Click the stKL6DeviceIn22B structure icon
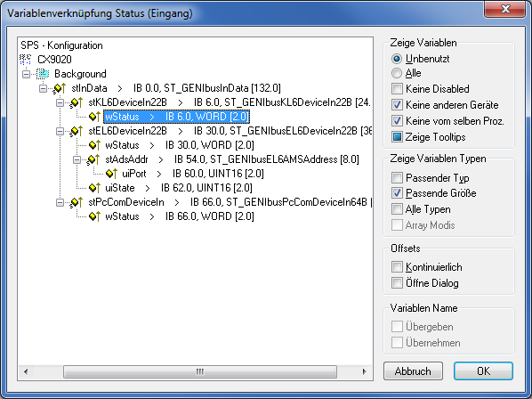Viewport: 532px width, 399px height. pos(77,102)
